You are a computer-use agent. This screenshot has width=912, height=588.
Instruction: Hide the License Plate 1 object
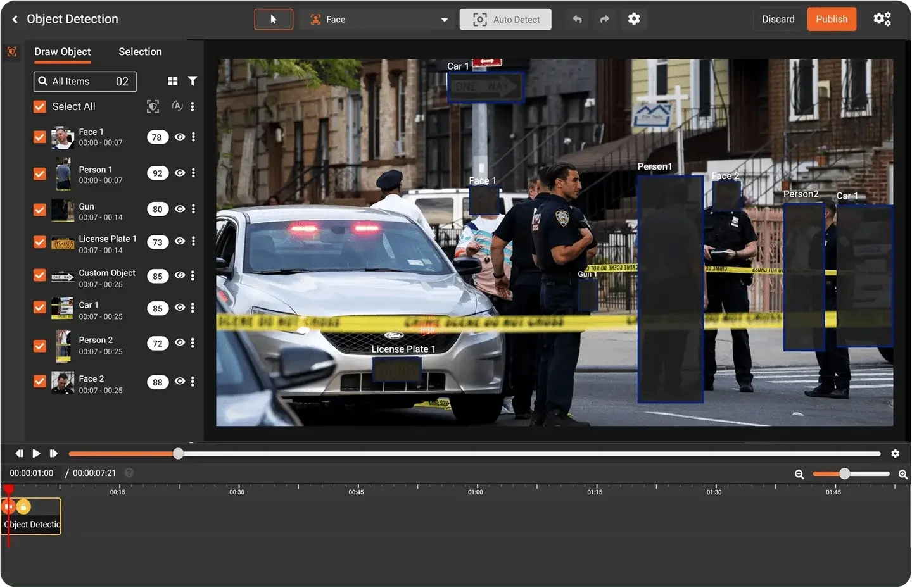tap(180, 241)
